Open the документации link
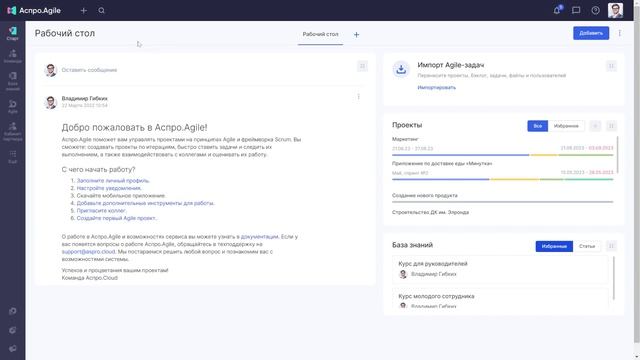This screenshot has width=640, height=360. (x=260, y=236)
